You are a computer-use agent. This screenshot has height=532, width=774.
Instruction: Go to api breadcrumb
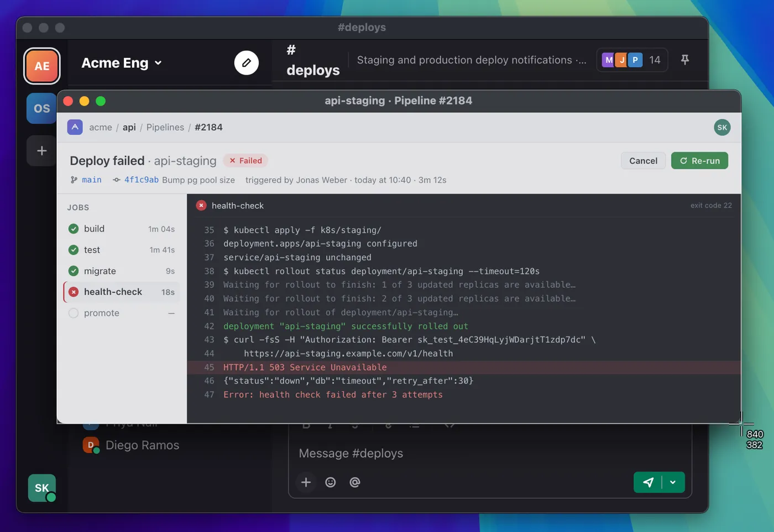tap(129, 127)
